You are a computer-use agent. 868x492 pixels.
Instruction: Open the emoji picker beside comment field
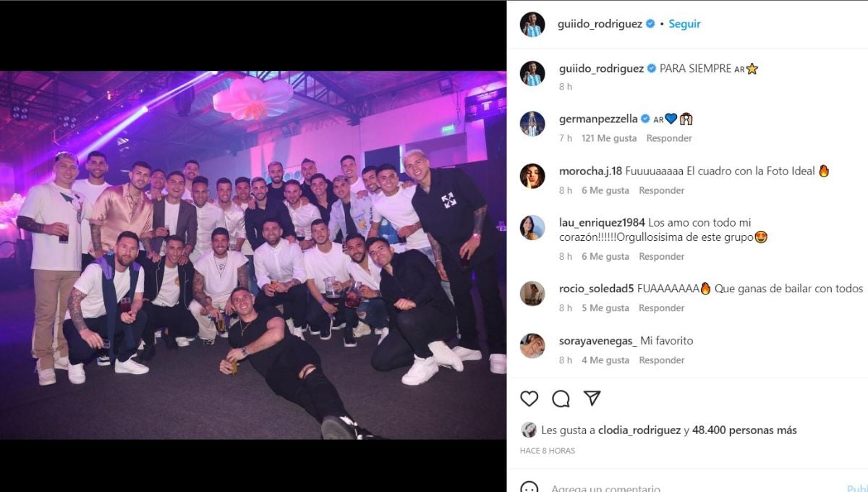pos(529,488)
